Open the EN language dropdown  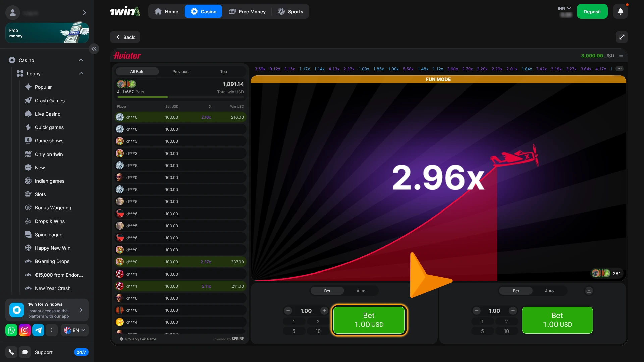pyautogui.click(x=74, y=330)
